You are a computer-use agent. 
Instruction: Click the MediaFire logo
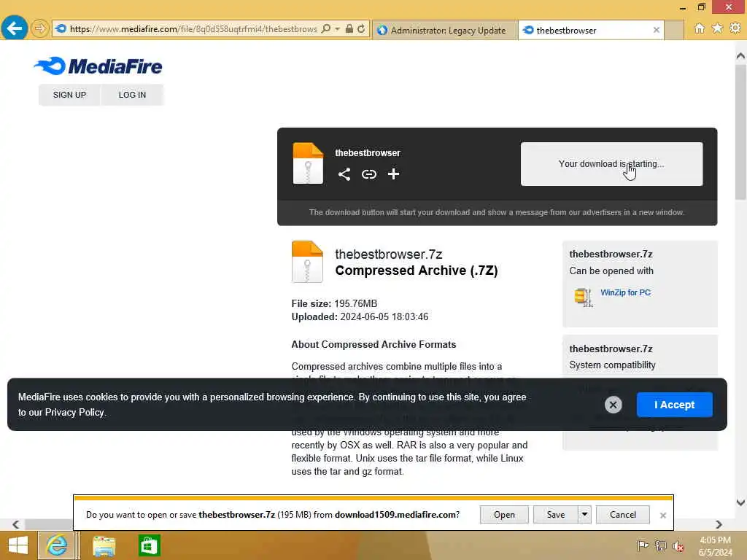(98, 66)
